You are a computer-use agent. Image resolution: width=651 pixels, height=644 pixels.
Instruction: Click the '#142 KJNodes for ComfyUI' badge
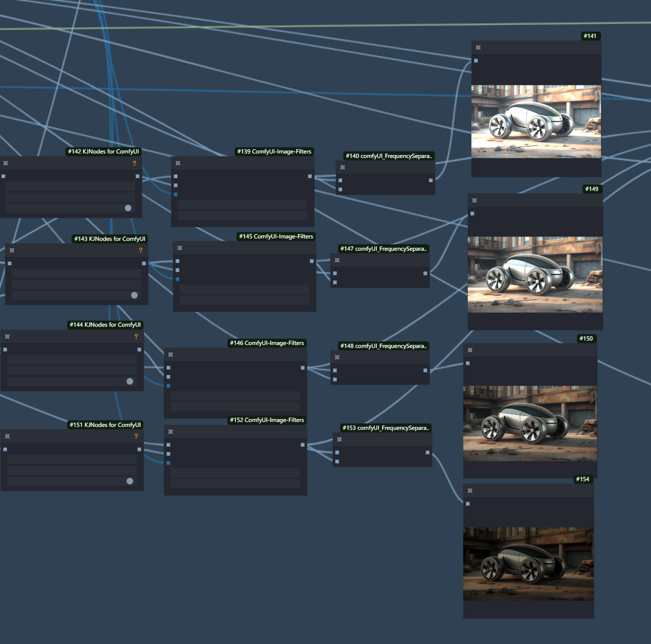pyautogui.click(x=104, y=152)
